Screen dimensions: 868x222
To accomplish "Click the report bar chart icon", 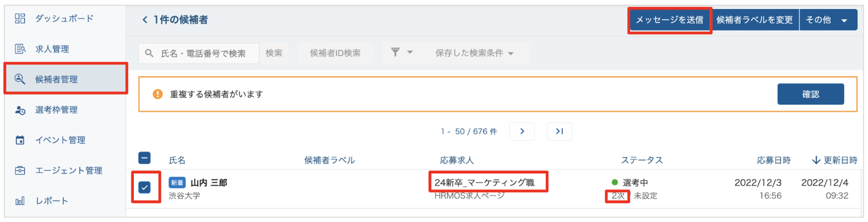I will coord(20,201).
